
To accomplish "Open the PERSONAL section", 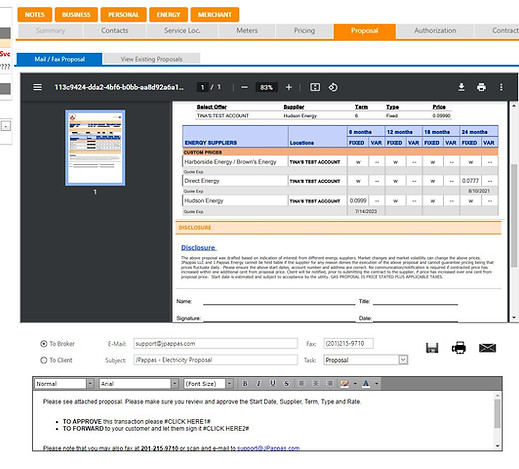I will tap(123, 15).
